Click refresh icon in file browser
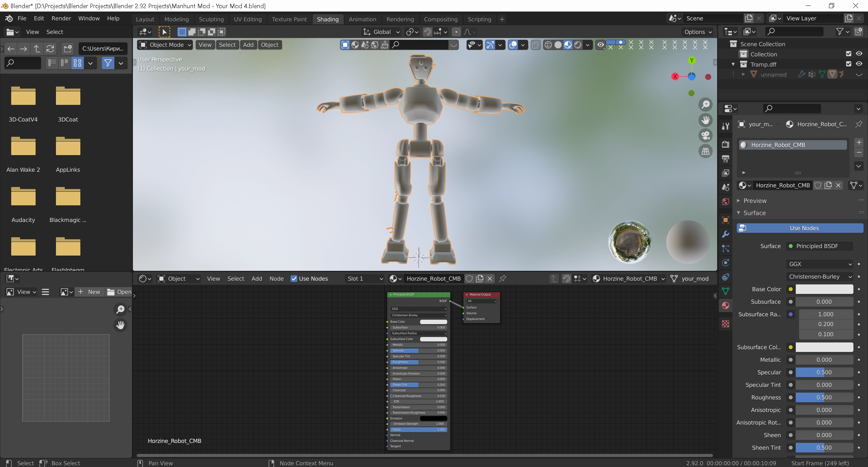868x467 pixels. pos(50,49)
